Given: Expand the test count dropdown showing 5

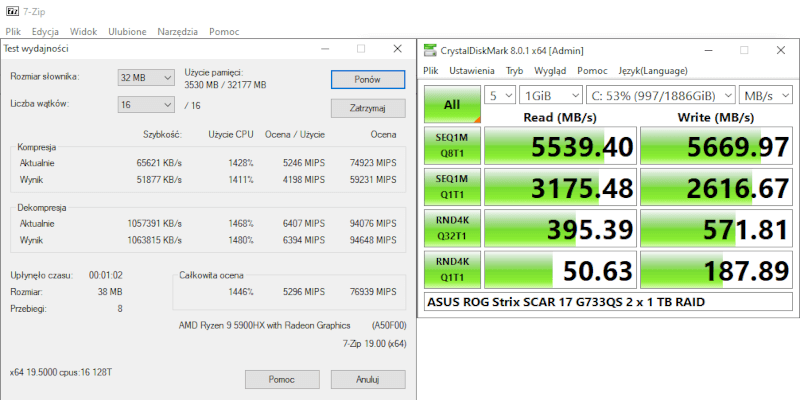Looking at the screenshot, I should (500, 95).
